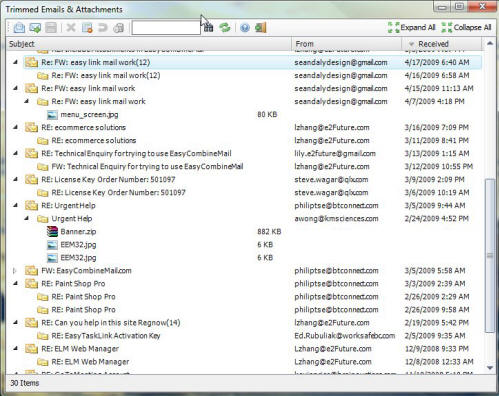The image size is (499, 396).
Task: Collapse the RE: Paint Shop Pro thread
Action: [15, 284]
